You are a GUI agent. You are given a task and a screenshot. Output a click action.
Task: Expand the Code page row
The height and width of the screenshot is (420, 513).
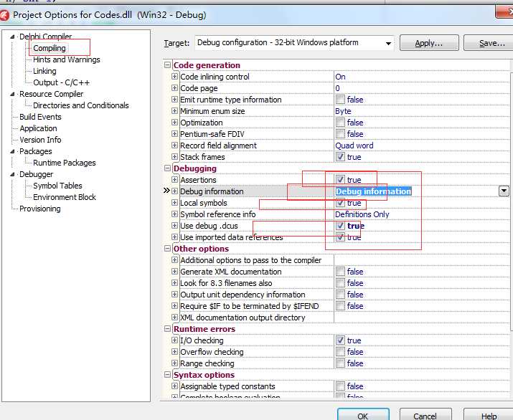click(175, 88)
